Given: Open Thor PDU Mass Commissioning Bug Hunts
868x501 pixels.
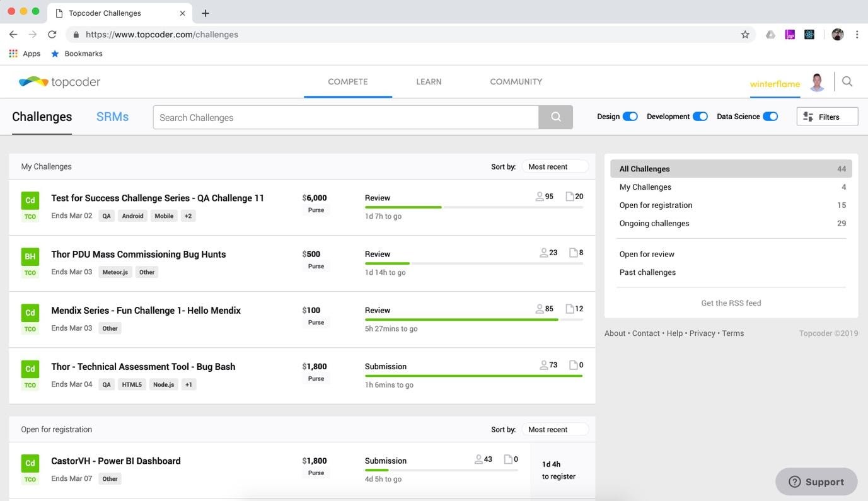Looking at the screenshot, I should click(138, 254).
